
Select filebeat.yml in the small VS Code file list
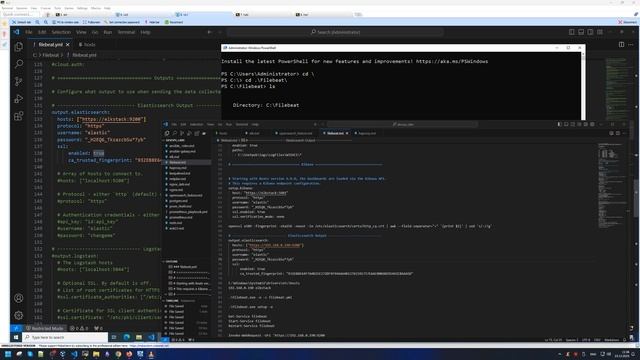pos(187,162)
